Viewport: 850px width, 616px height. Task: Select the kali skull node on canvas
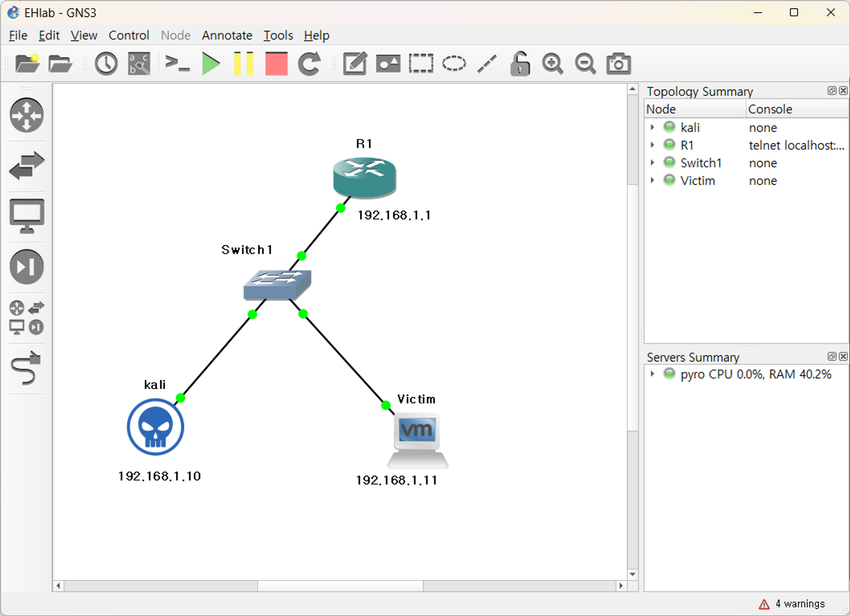coord(156,427)
